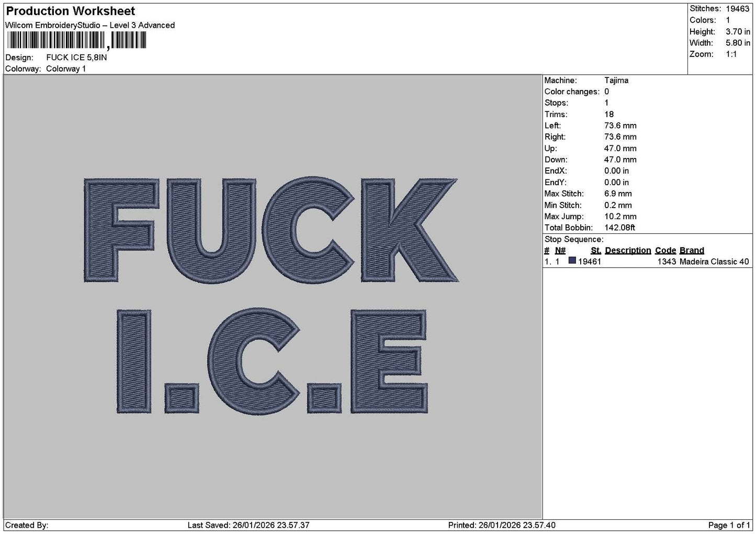Click the Max Jump value 10.2 mm
This screenshot has width=756, height=534.
pyautogui.click(x=620, y=217)
